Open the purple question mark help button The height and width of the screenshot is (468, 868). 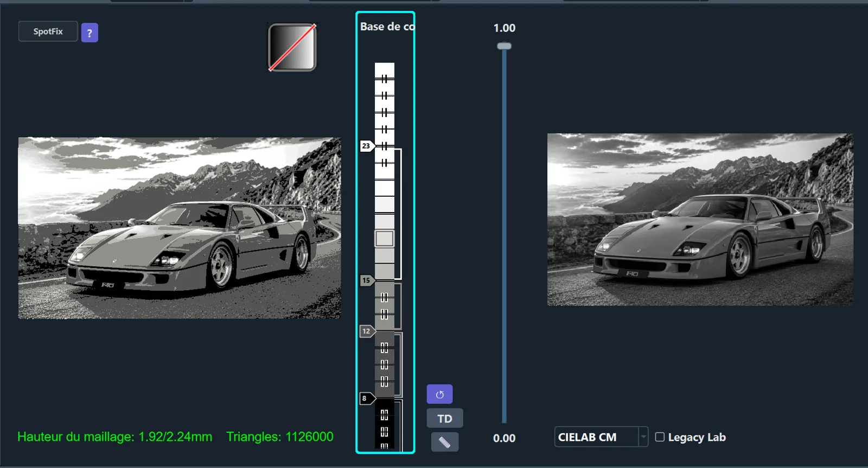[90, 33]
